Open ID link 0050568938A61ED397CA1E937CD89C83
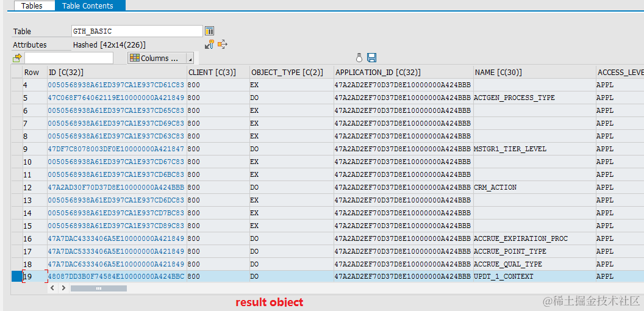 [116, 226]
